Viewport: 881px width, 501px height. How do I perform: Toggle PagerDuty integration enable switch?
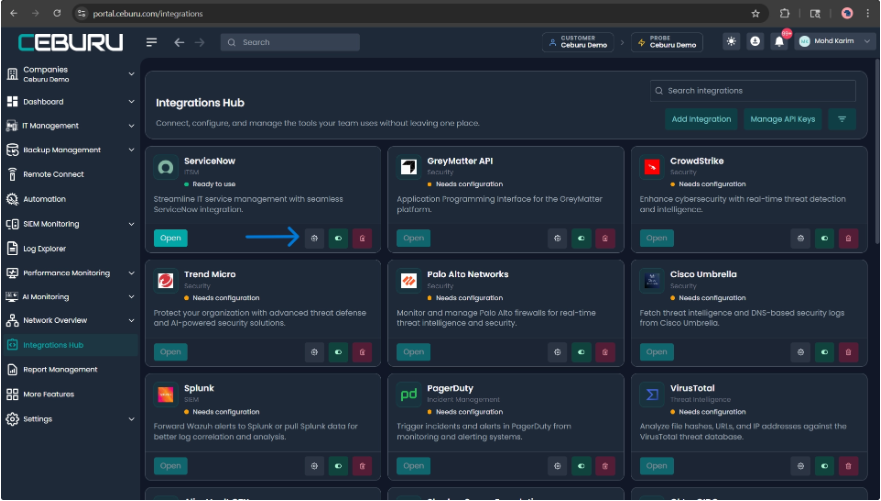point(582,466)
